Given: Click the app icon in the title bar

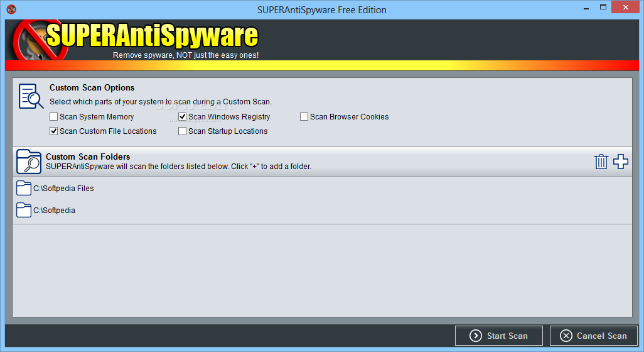Looking at the screenshot, I should click(11, 9).
